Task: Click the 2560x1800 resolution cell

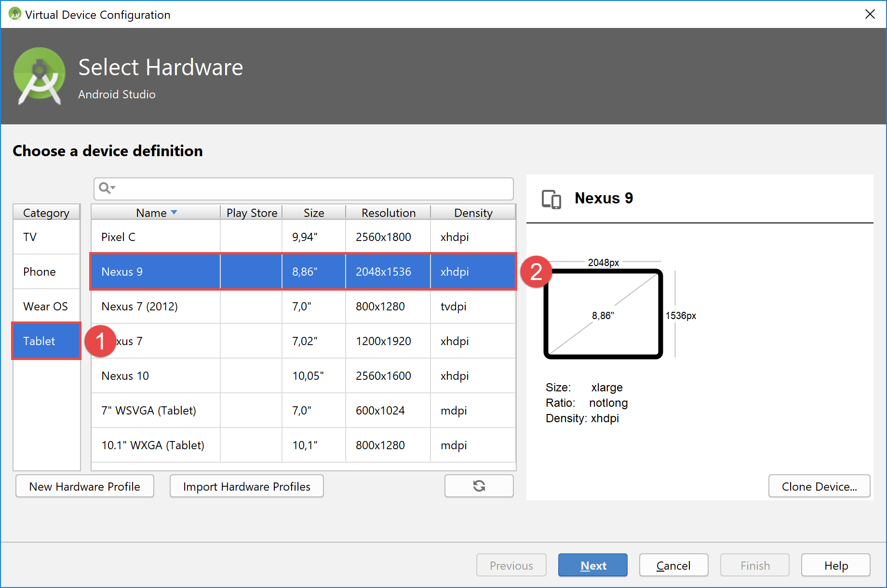Action: (x=388, y=237)
